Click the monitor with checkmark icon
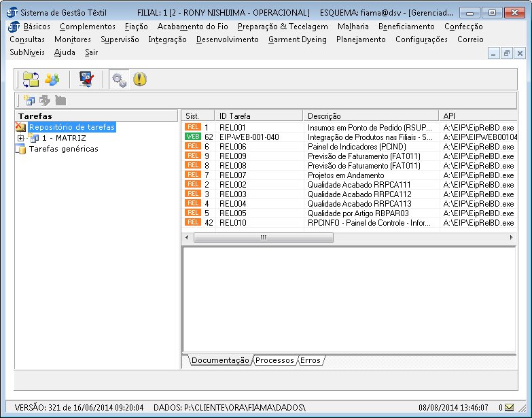Screen dimensions: 532x418 pos(86,80)
